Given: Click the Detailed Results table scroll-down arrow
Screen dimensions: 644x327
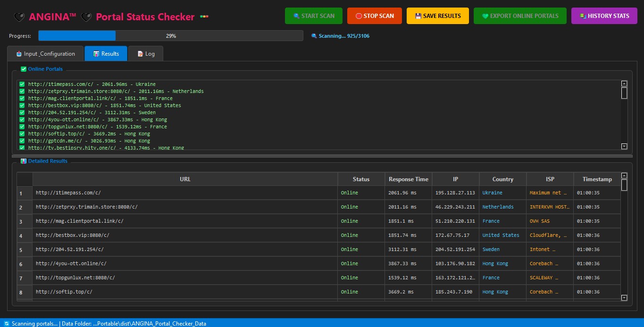Looking at the screenshot, I should point(624,298).
